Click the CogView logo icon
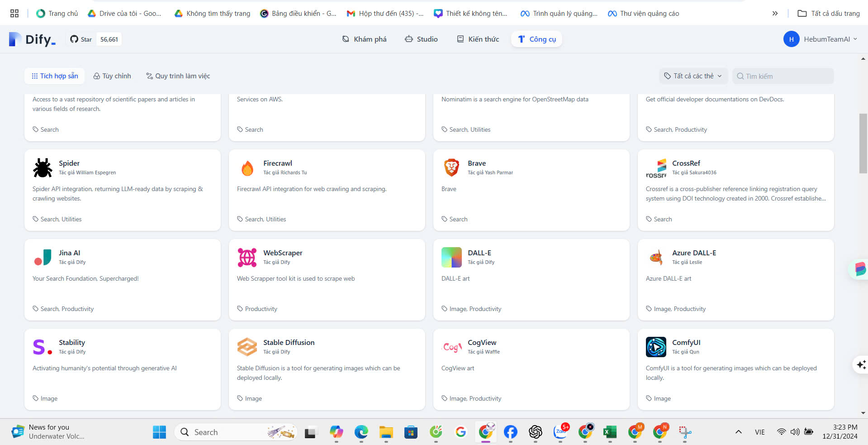868x445 pixels. point(451,347)
